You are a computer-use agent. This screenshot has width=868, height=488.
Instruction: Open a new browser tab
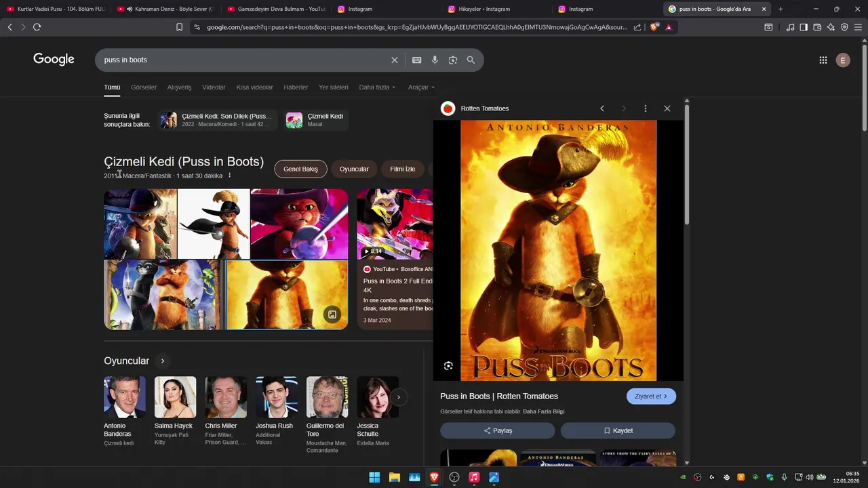click(781, 9)
